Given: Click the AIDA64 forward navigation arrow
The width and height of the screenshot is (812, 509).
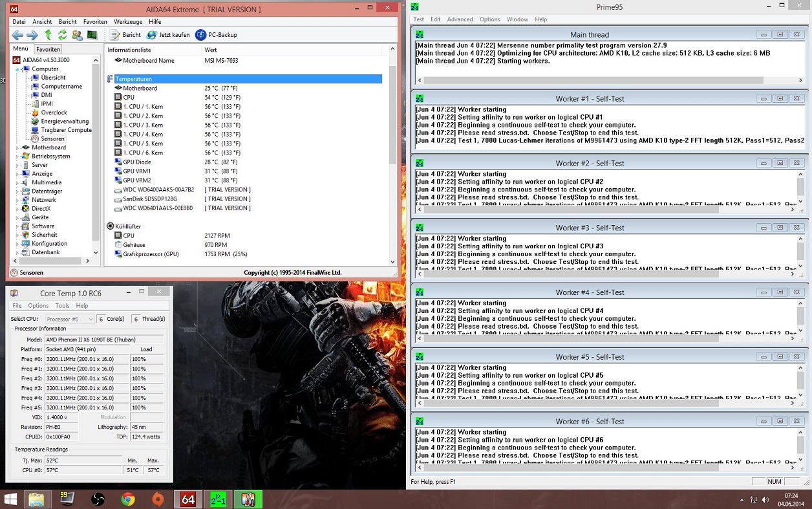Looking at the screenshot, I should tap(32, 35).
